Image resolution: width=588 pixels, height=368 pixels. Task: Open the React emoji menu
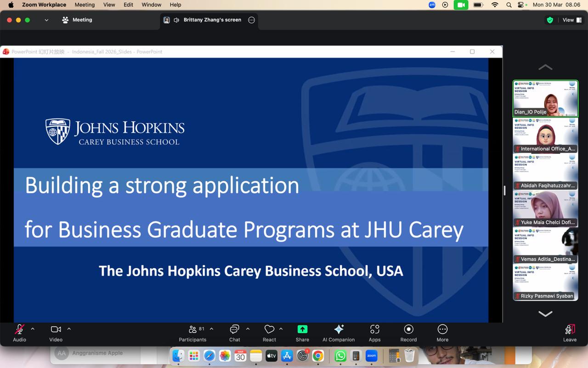(x=269, y=333)
